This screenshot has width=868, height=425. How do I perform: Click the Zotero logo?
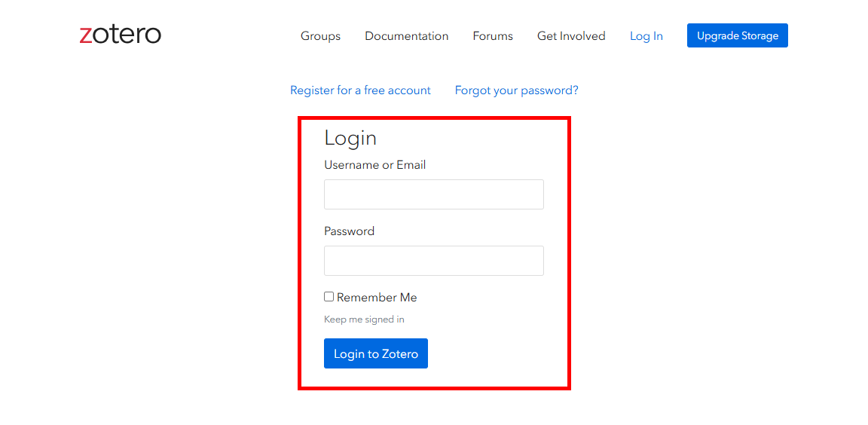121,35
